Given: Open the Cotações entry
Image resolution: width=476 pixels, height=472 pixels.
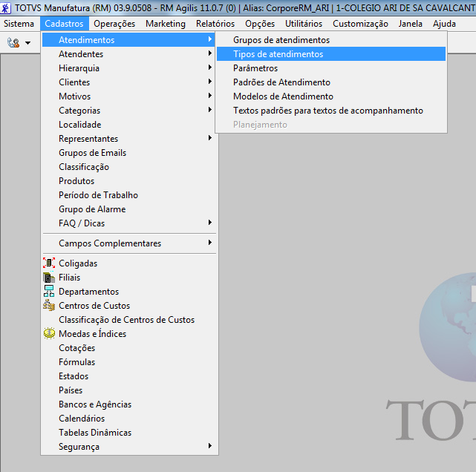Looking at the screenshot, I should pos(130,347).
